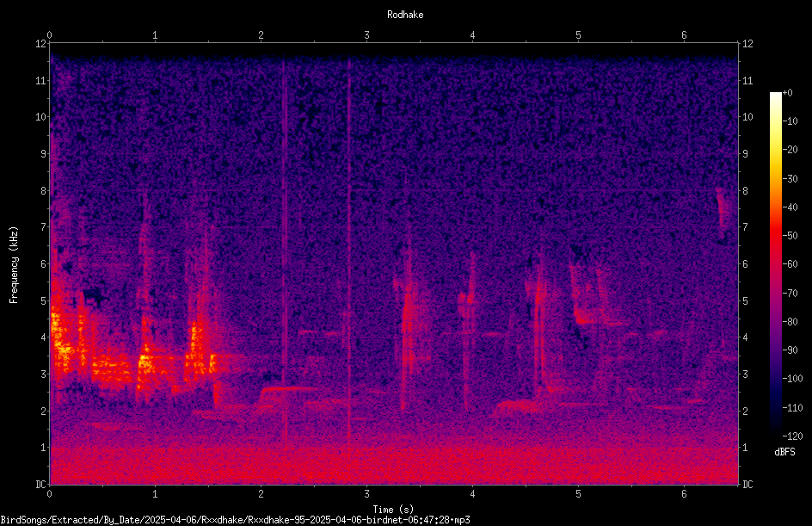Click the 12 kHz label on left axis

coord(41,44)
